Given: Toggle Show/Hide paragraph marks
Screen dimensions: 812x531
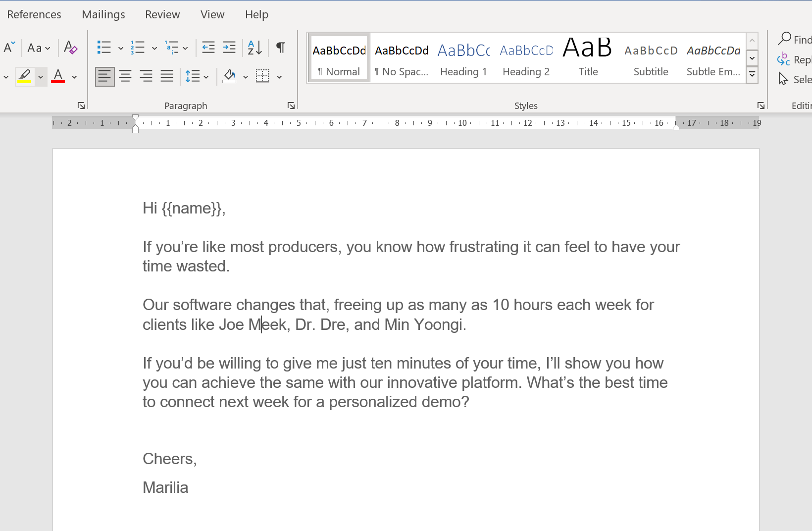Looking at the screenshot, I should tap(280, 47).
